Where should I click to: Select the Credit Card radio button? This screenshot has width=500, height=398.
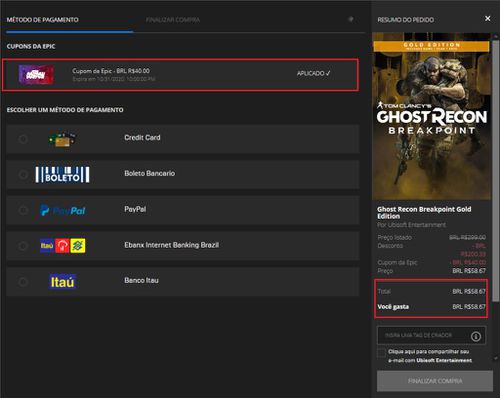coord(23,139)
